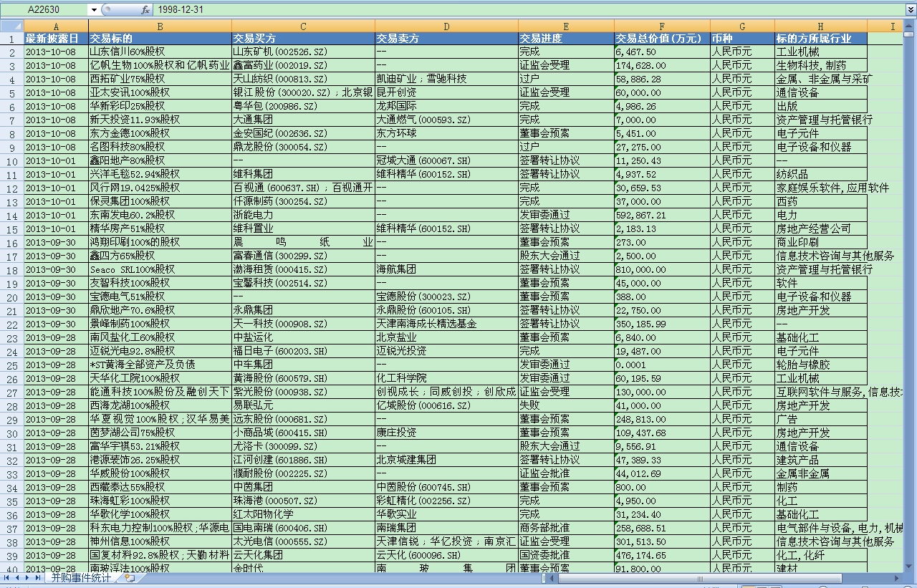Select column D header
This screenshot has height=588, width=917.
(446, 26)
